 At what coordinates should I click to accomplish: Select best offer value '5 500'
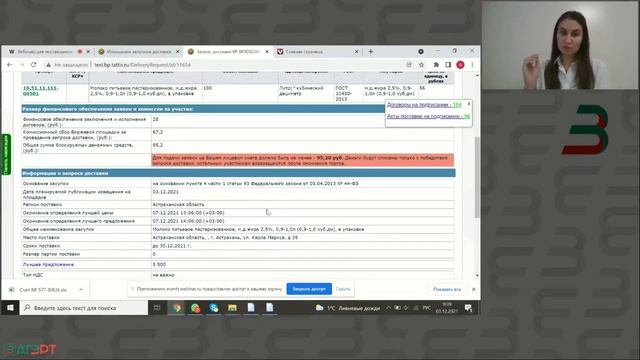(159, 264)
